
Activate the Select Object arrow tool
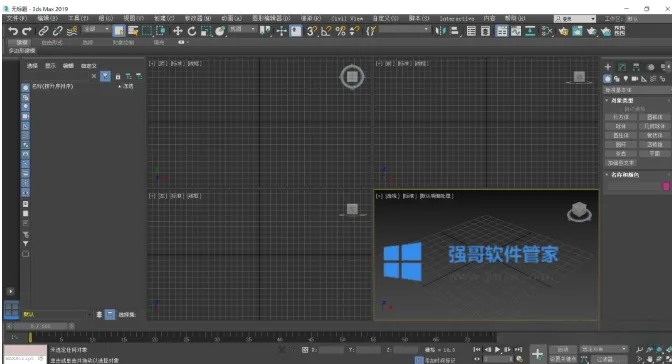click(x=119, y=31)
